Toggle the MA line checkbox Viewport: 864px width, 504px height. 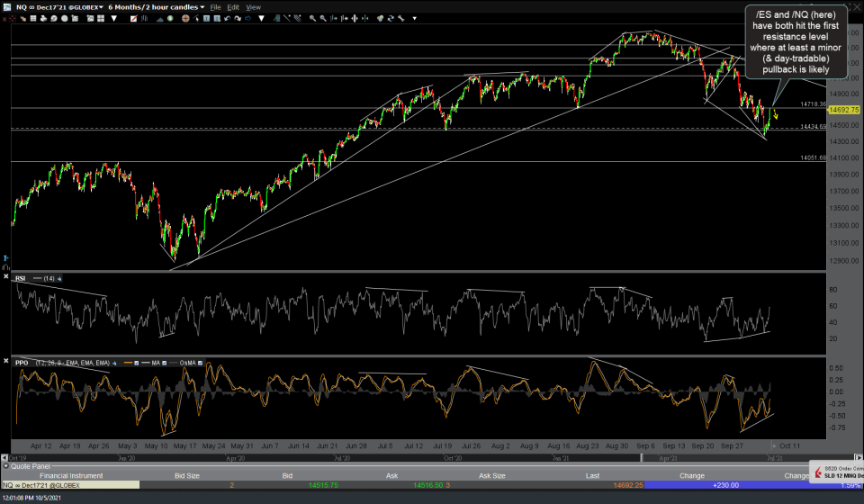(x=164, y=363)
